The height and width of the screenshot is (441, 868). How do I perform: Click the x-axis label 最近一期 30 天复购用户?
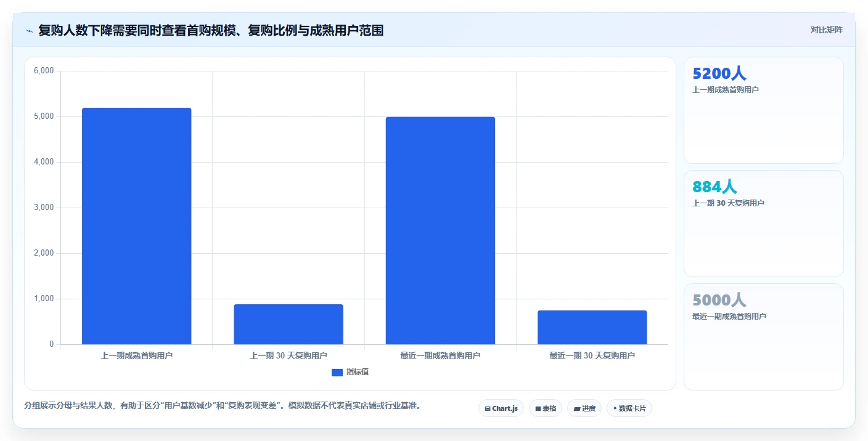(592, 355)
